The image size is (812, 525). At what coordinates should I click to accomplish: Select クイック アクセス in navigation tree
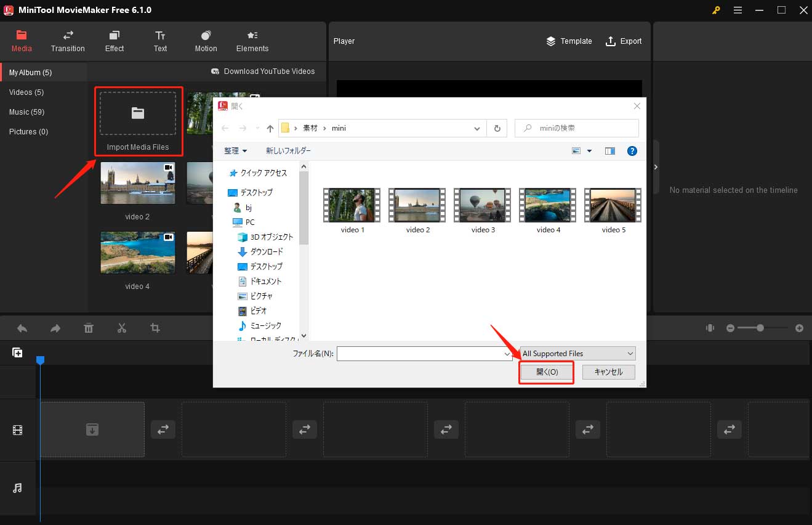[x=258, y=173]
